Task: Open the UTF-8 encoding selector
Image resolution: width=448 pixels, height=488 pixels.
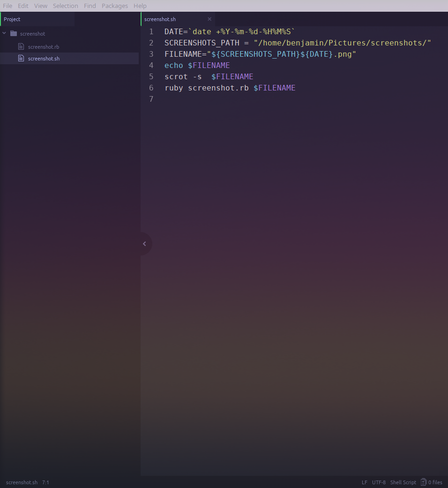Action: [x=379, y=482]
